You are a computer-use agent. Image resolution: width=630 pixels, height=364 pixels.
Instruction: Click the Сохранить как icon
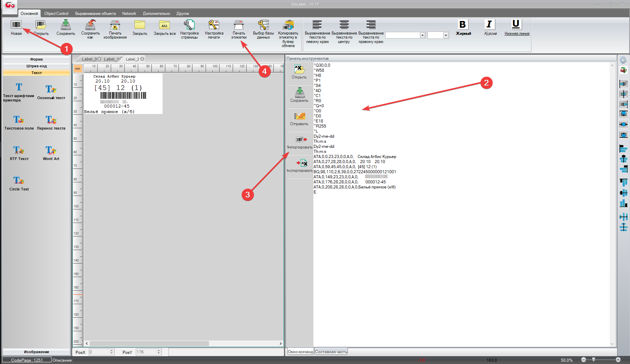pyautogui.click(x=90, y=25)
